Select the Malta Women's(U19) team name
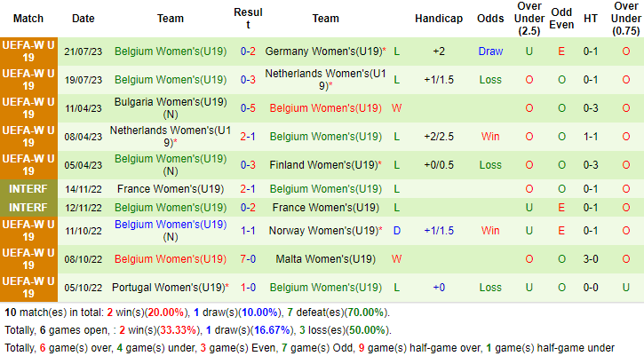The width and height of the screenshot is (644, 356). pos(325,259)
